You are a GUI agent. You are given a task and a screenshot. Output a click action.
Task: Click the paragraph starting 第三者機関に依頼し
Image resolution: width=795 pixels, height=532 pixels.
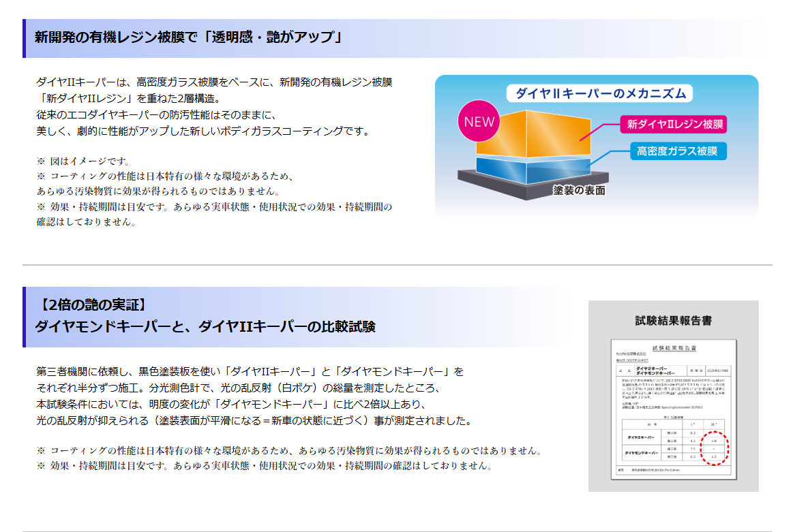[250, 371]
